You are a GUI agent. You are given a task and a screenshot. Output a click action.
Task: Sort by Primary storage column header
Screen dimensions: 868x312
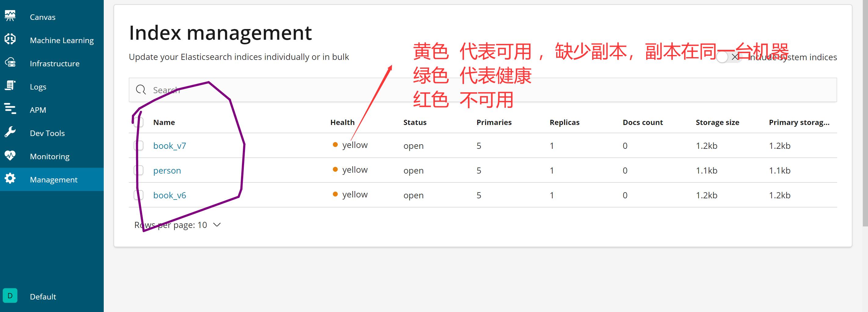click(x=799, y=122)
